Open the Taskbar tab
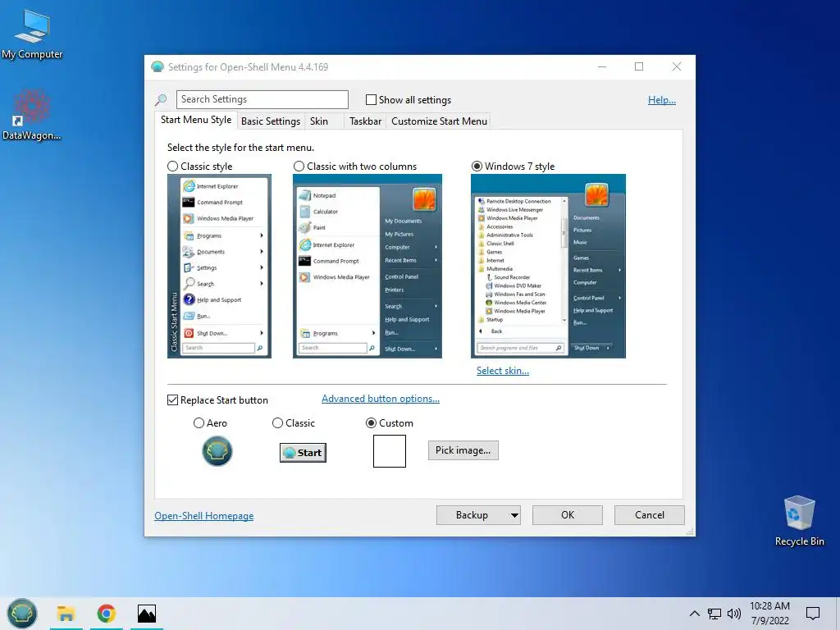 click(x=365, y=121)
